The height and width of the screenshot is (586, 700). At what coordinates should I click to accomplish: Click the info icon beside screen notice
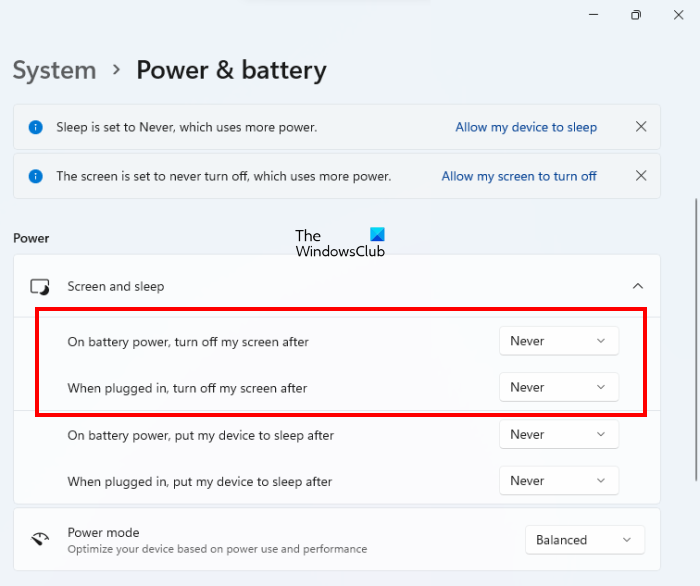[36, 176]
